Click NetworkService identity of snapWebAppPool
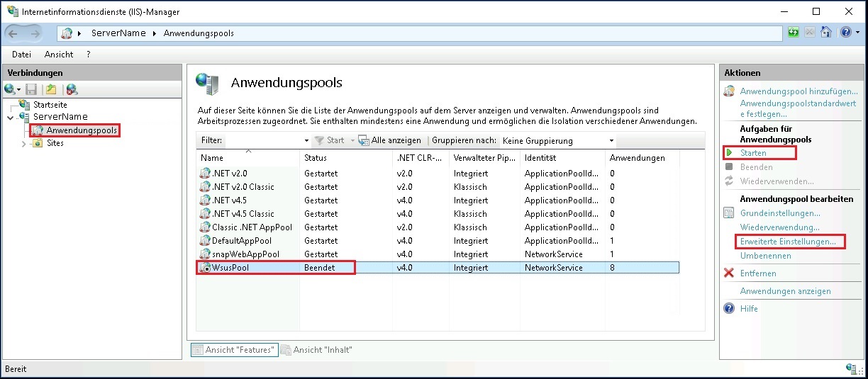The height and width of the screenshot is (379, 868). tap(554, 254)
